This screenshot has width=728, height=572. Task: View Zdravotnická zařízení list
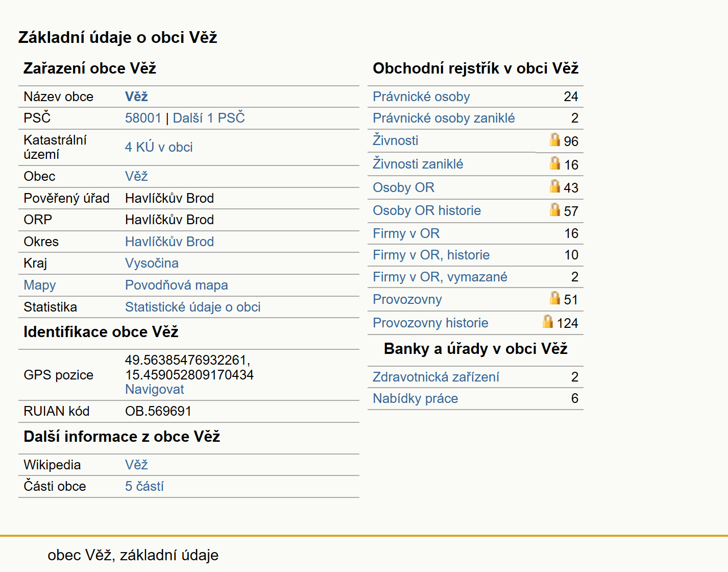tap(435, 377)
